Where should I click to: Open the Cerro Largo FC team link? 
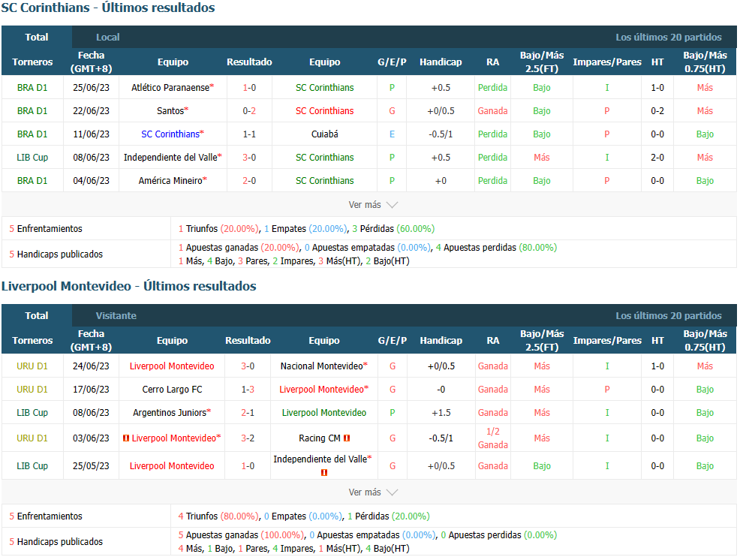172,390
